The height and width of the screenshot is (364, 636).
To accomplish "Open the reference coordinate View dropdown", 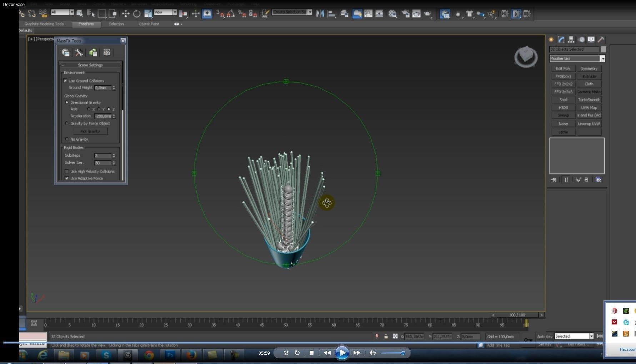I will pyautogui.click(x=165, y=12).
